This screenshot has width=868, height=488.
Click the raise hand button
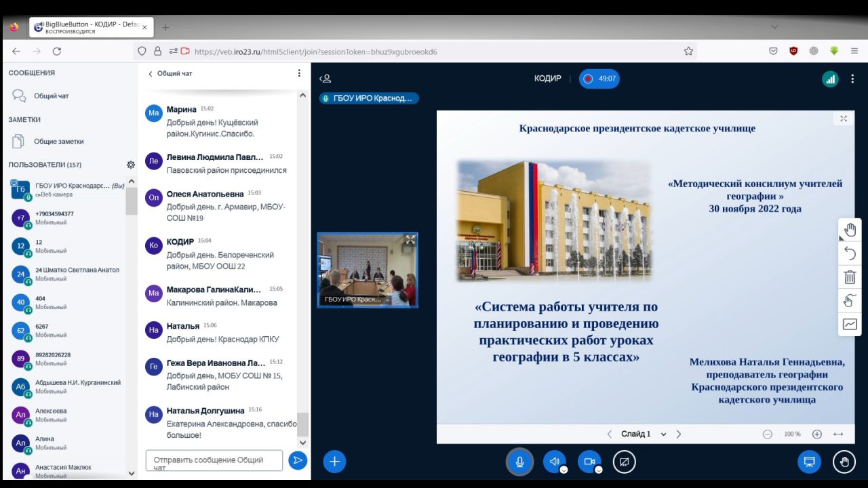point(844,462)
